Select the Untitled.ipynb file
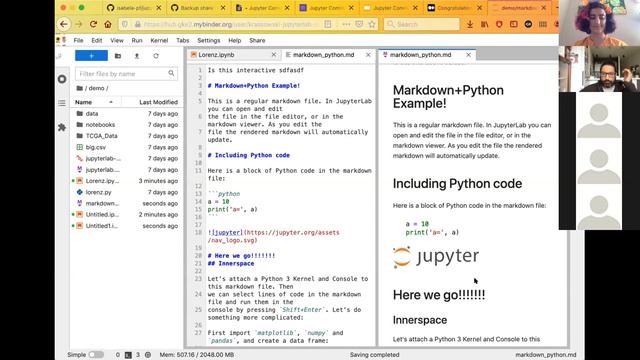This screenshot has width=640, height=360. 127,215
